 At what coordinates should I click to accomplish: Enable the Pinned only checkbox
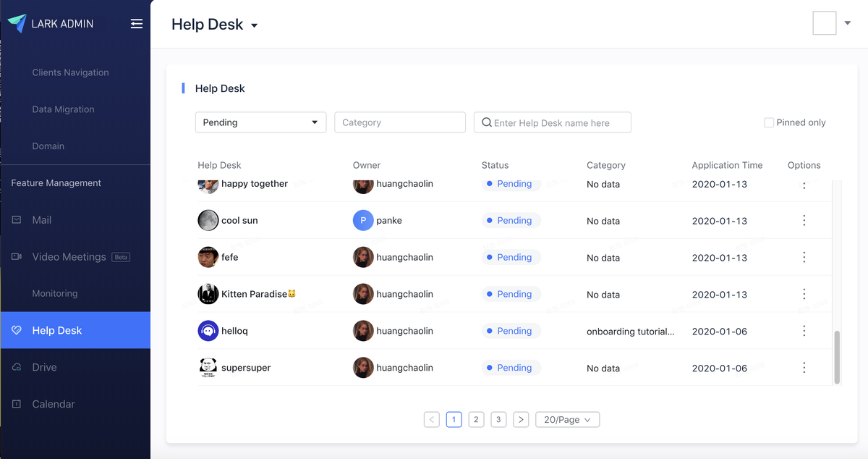(x=769, y=123)
